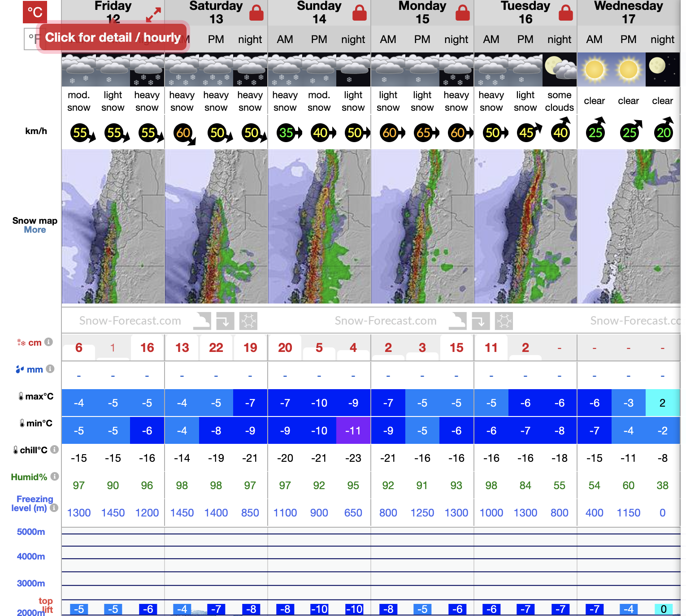This screenshot has height=616, width=686.
Task: Select Saturday night snowfall value 19
Action: tap(250, 347)
